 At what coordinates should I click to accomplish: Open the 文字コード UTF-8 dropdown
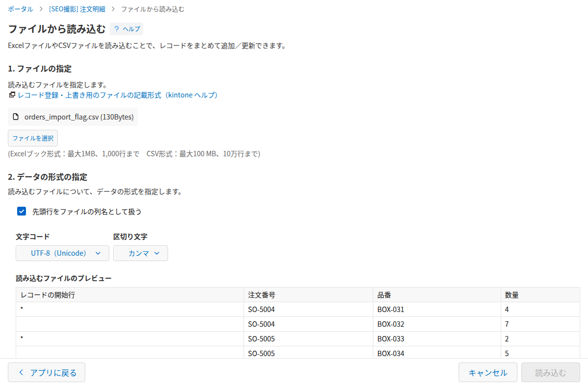[x=62, y=253]
